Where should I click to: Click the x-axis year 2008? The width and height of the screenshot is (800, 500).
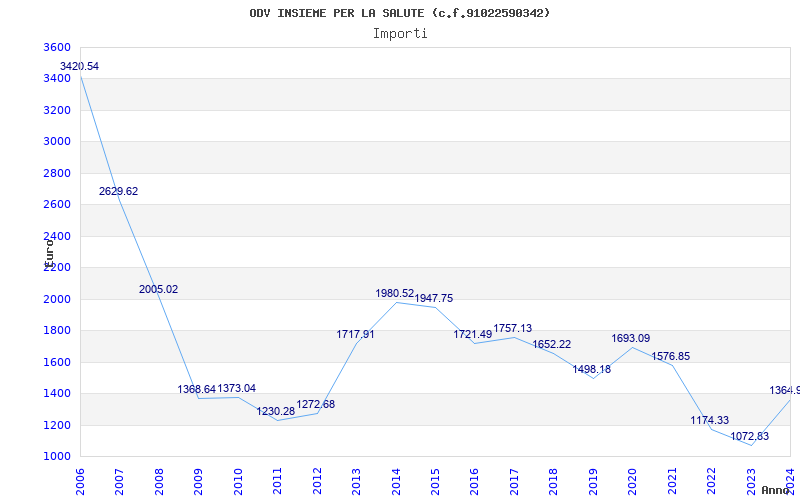[159, 482]
